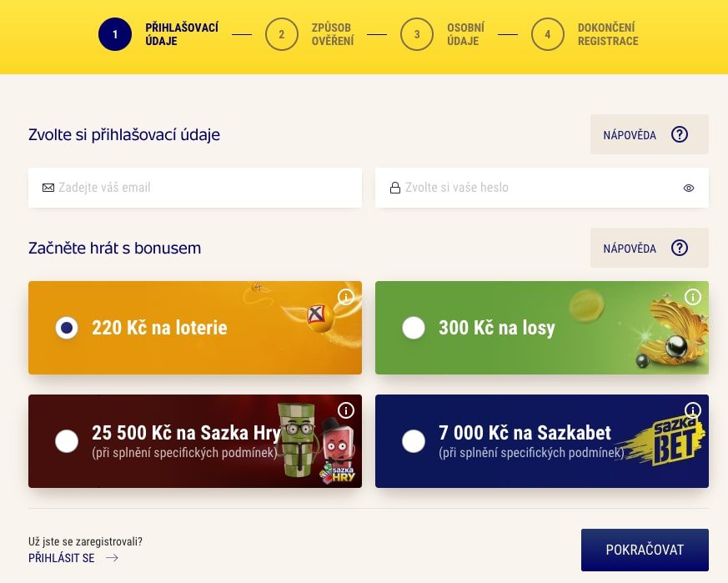728x583 pixels.
Task: Open info on the 220 Kč na loterie bonus
Action: coord(348,297)
